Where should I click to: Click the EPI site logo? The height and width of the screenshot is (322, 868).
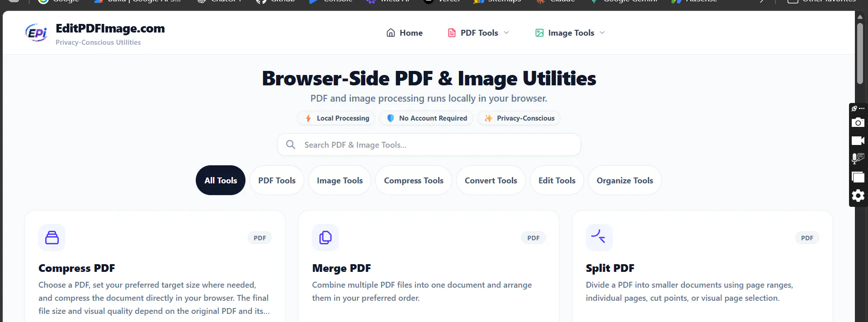[37, 33]
